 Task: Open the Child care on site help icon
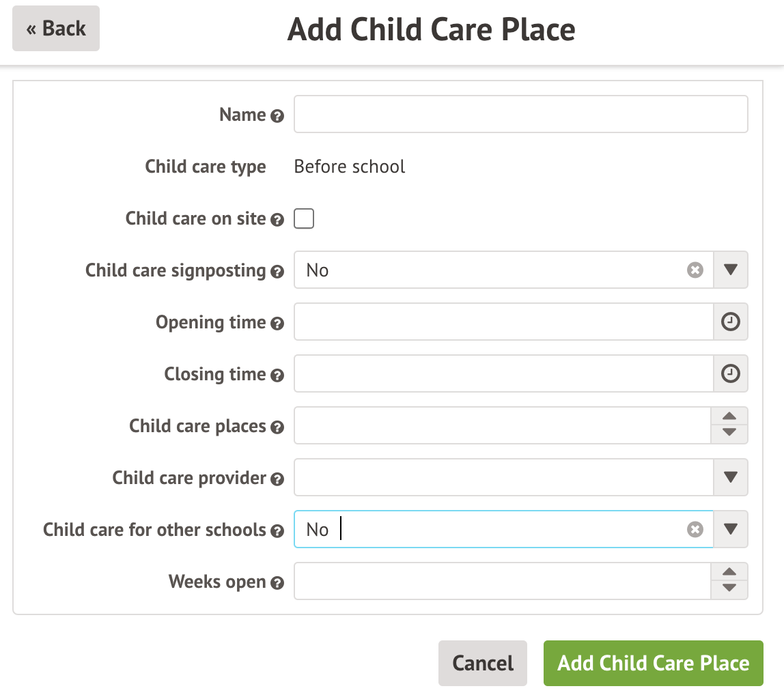click(278, 220)
